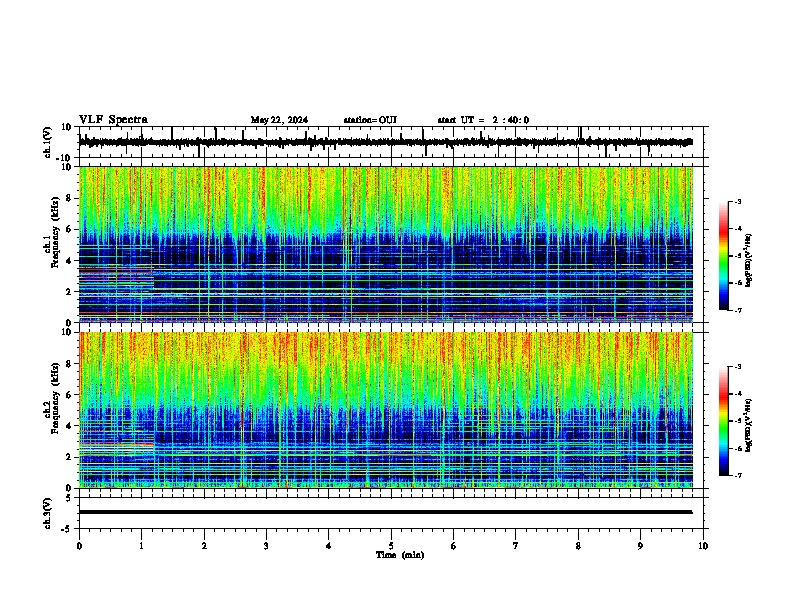
Task: Click the ch.2 spectrogram color scale bar
Action: (x=723, y=421)
